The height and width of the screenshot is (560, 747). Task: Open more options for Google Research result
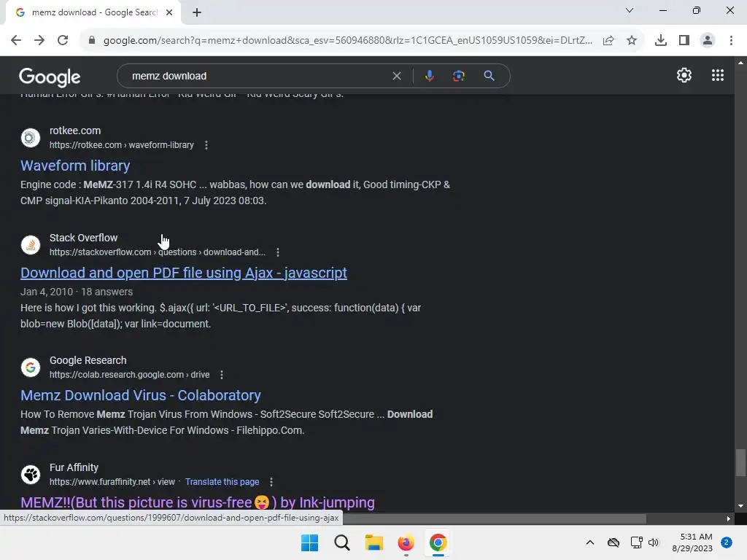pyautogui.click(x=222, y=375)
